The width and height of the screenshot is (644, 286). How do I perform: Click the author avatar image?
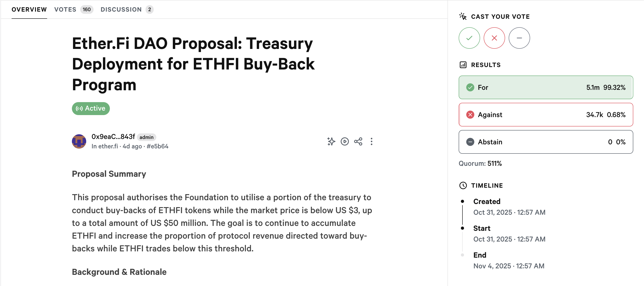point(79,141)
